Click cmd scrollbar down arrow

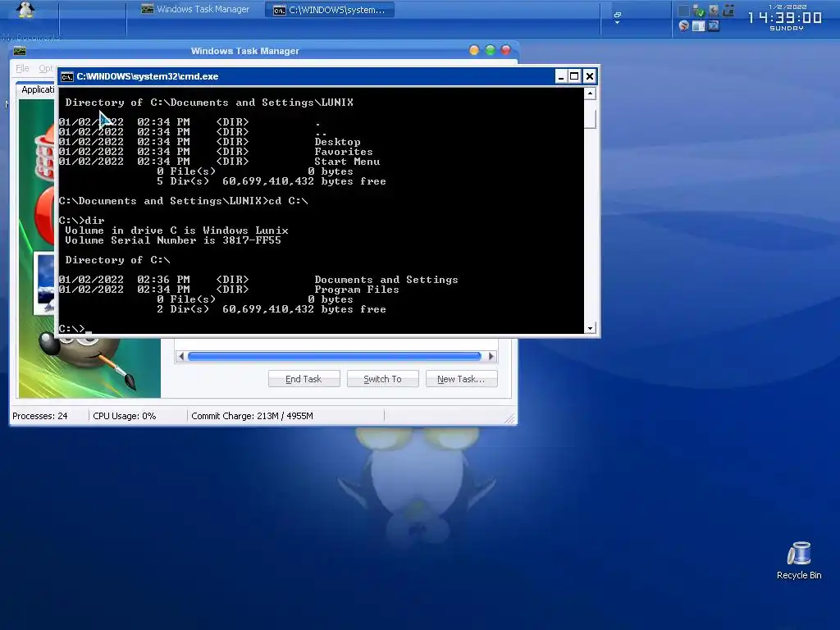(590, 328)
